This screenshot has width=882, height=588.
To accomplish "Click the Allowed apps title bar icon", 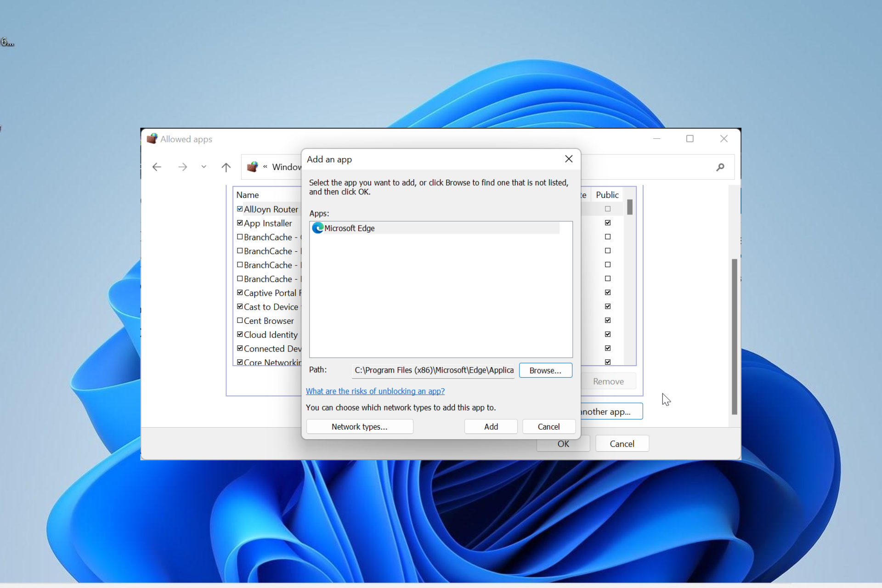I will point(152,139).
